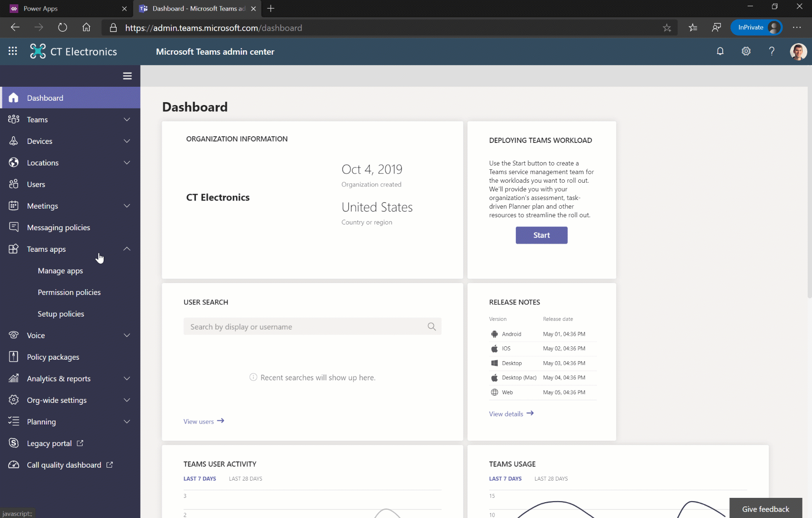Open the settings gear icon
The image size is (812, 518).
746,51
